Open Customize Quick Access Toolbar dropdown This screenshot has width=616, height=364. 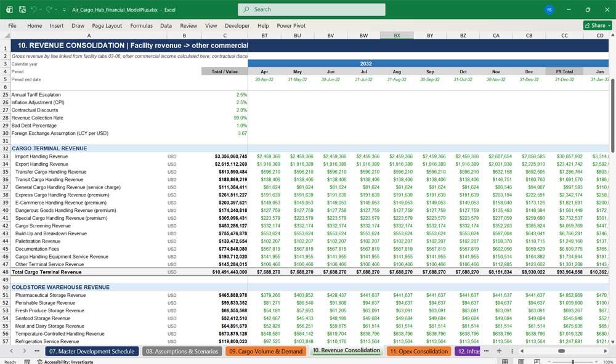click(64, 10)
